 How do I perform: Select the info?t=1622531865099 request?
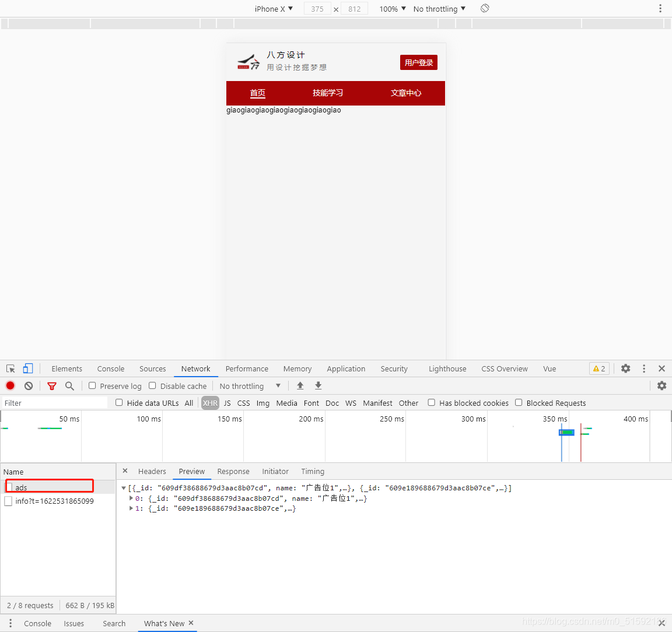(54, 501)
